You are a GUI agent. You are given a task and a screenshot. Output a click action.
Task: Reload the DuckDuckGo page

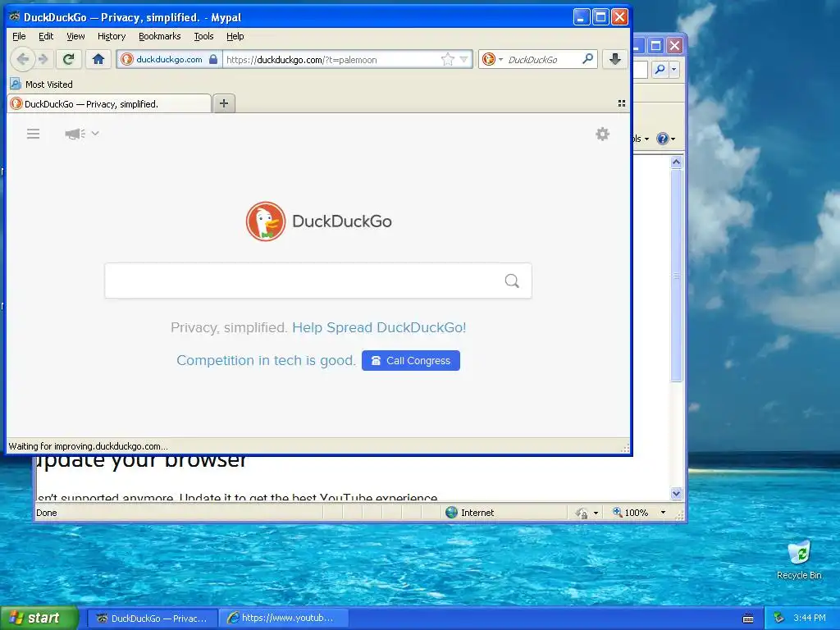pyautogui.click(x=68, y=59)
